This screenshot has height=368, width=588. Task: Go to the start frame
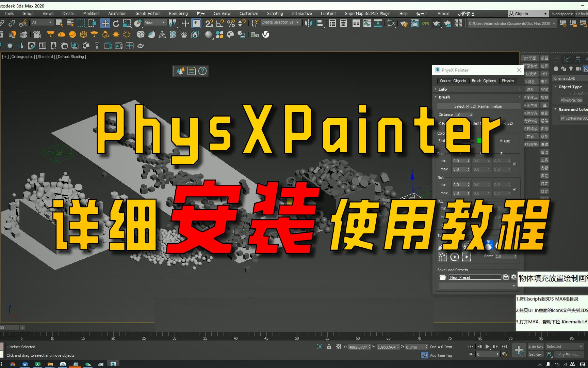click(x=471, y=347)
